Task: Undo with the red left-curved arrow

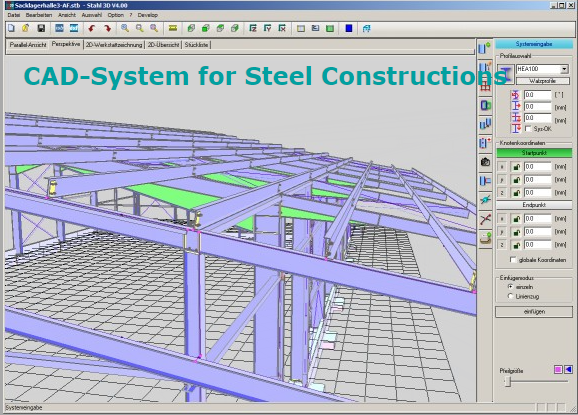Action: point(92,28)
